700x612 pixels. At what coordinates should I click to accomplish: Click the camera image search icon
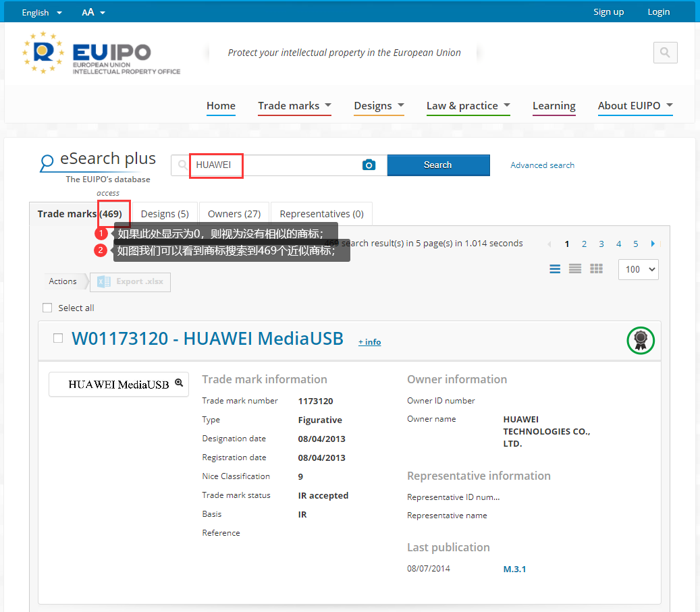tap(369, 165)
